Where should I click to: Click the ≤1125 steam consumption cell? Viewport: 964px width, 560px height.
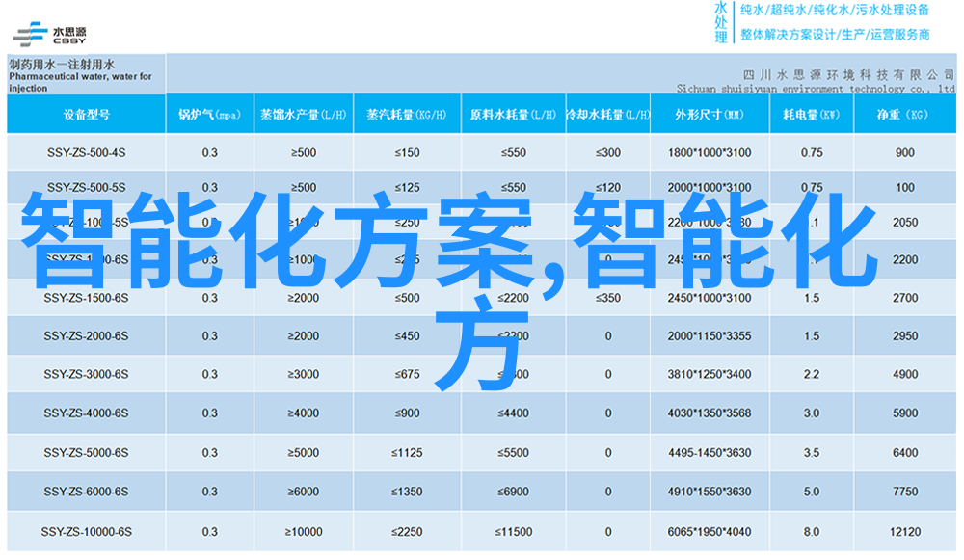(407, 453)
